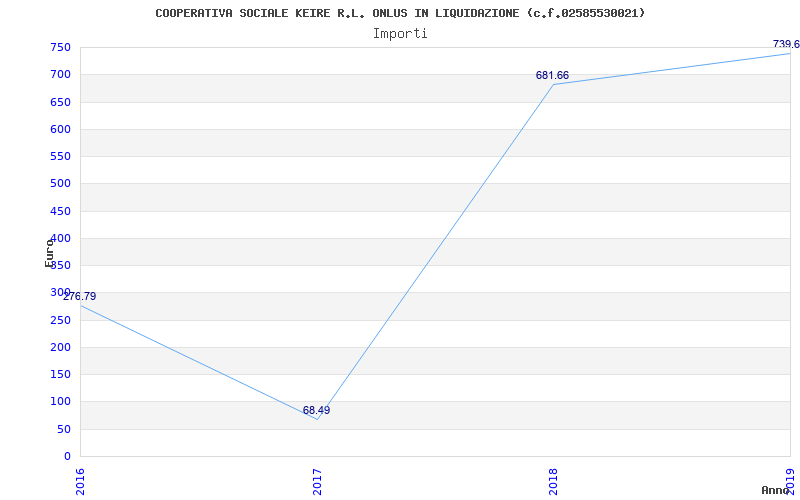Select the 100 y-axis tick label
800x500 pixels.
tap(60, 401)
